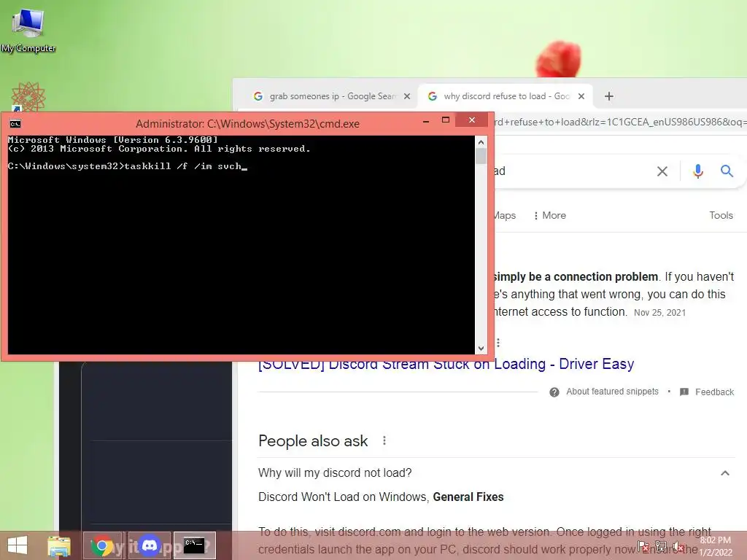Maximize the cmd.exe window

pyautogui.click(x=446, y=120)
